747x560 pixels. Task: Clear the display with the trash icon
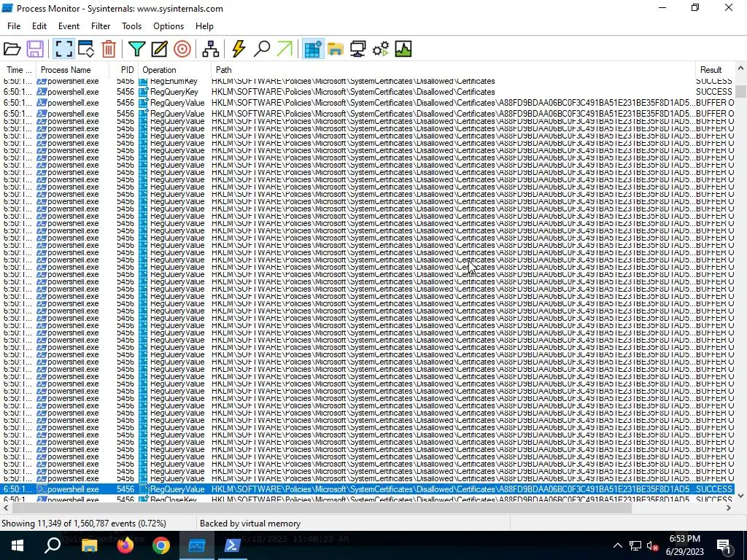[109, 49]
